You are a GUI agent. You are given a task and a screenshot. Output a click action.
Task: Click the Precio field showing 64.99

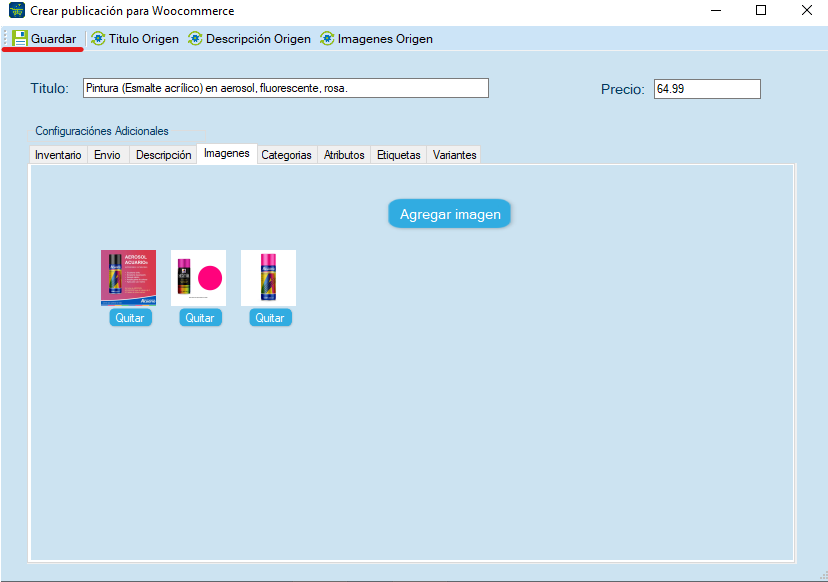pos(707,89)
